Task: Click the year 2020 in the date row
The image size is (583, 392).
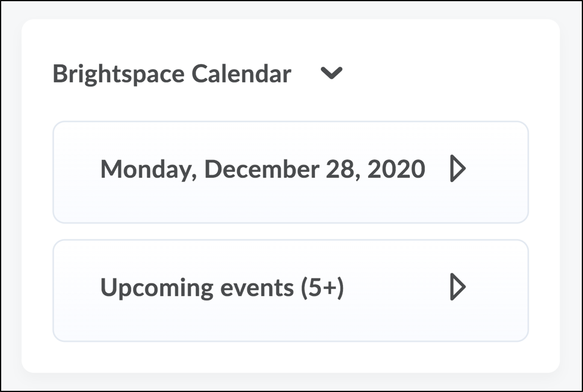Action: [396, 170]
